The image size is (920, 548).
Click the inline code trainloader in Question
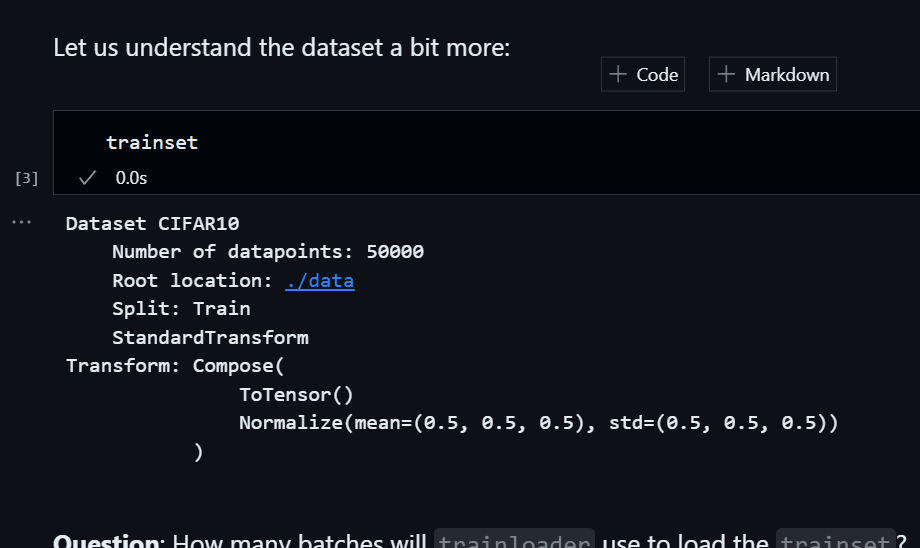point(515,541)
